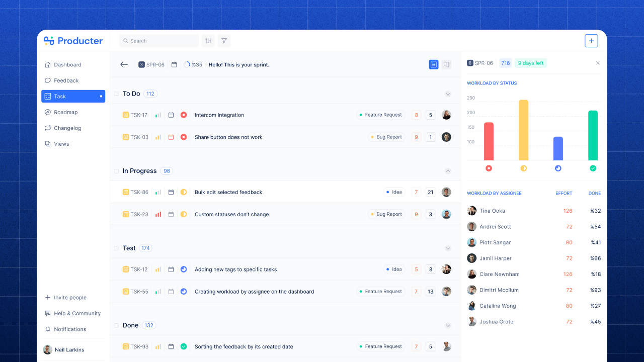
Task: Go back using the left arrow icon
Action: point(124,64)
